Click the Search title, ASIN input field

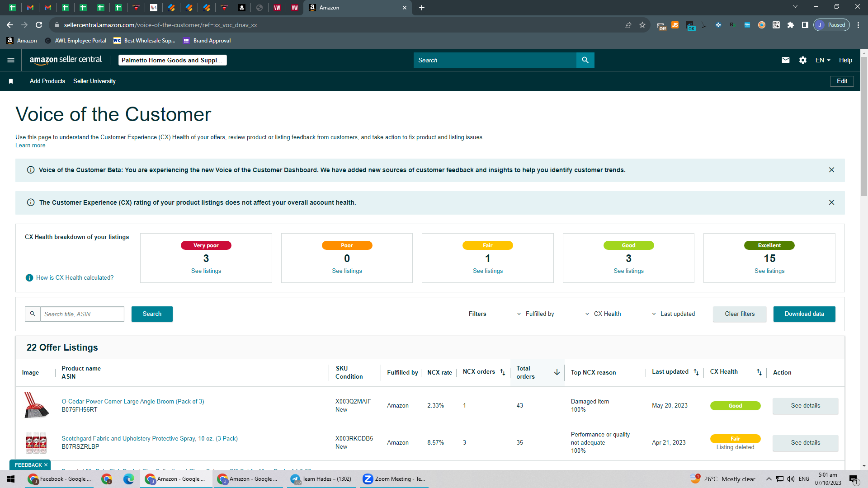pyautogui.click(x=82, y=314)
